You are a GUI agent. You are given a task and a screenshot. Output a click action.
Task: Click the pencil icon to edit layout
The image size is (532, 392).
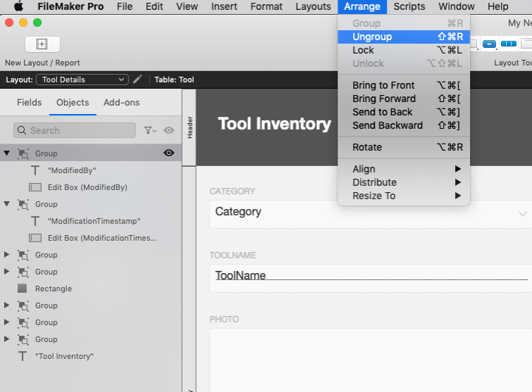[137, 80]
